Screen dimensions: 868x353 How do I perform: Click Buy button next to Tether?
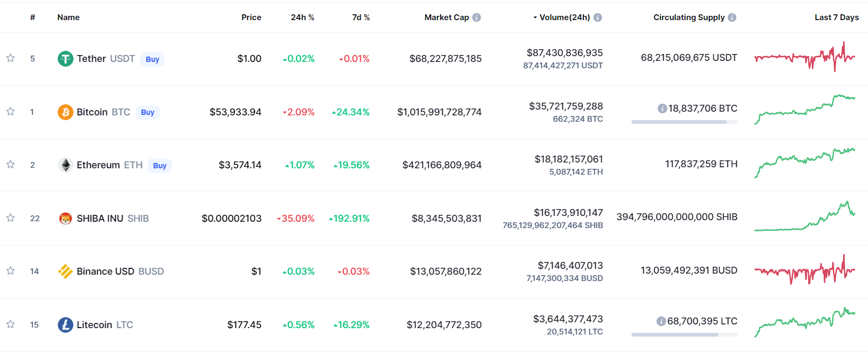pos(152,59)
